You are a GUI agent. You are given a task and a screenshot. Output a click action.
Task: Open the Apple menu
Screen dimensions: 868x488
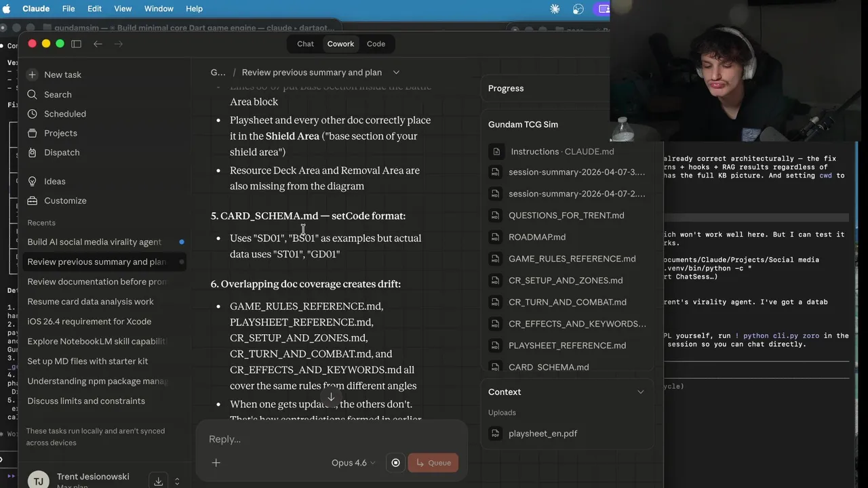(7, 9)
